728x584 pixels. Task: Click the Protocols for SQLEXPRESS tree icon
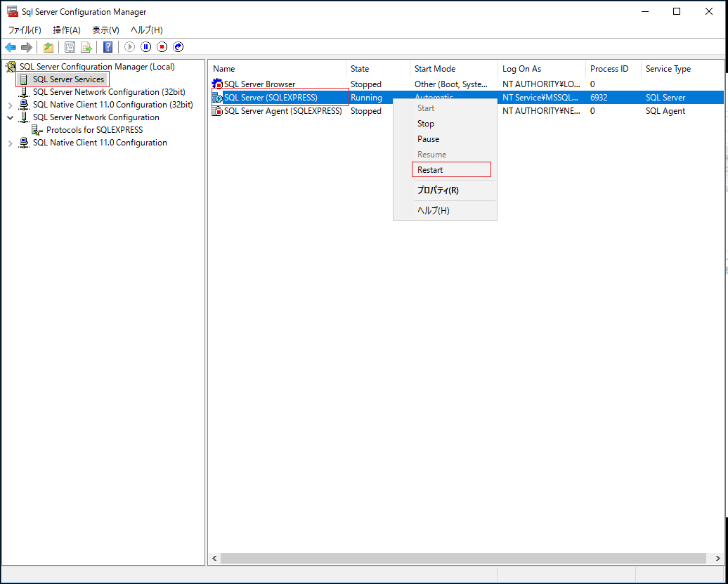tap(37, 130)
